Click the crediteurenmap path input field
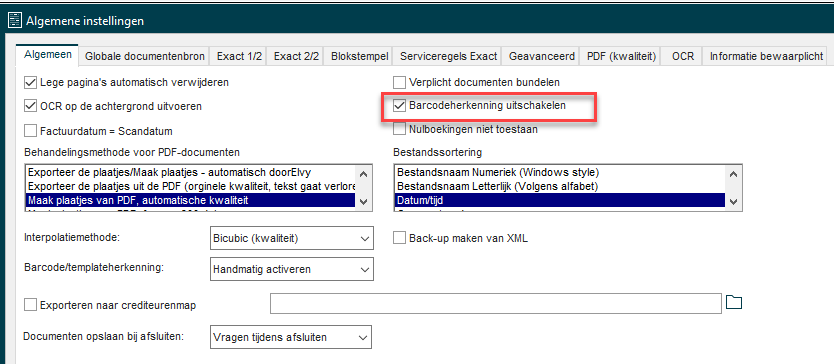Viewport: 834px width, 364px height. pos(496,303)
